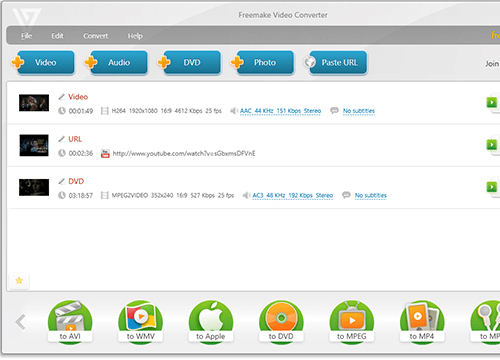Image resolution: width=500 pixels, height=360 pixels.
Task: Select the URL row thumbnail
Action: pyautogui.click(x=34, y=145)
